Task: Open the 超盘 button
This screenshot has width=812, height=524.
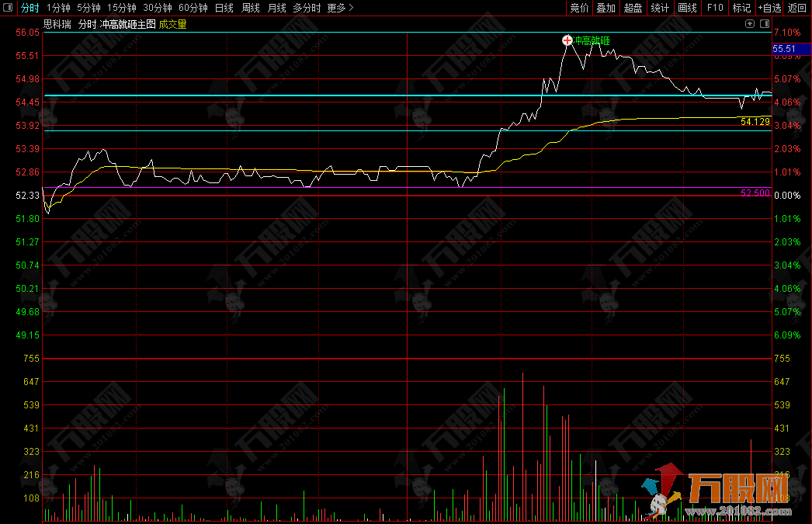Action: tap(633, 8)
